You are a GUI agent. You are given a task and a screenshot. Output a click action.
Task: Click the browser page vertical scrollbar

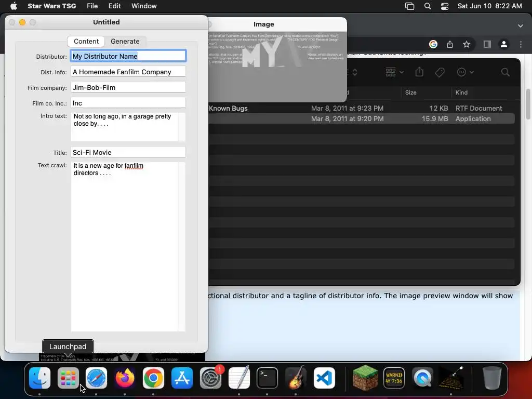[528, 104]
